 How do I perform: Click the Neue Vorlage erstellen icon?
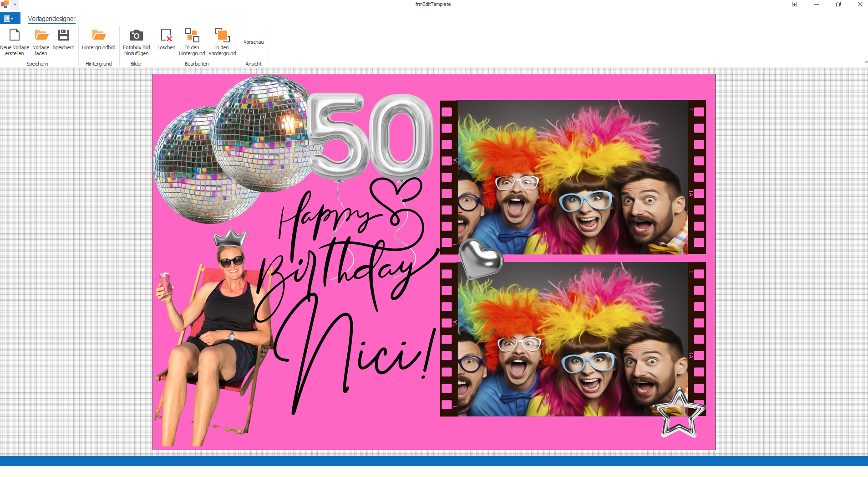pyautogui.click(x=15, y=36)
